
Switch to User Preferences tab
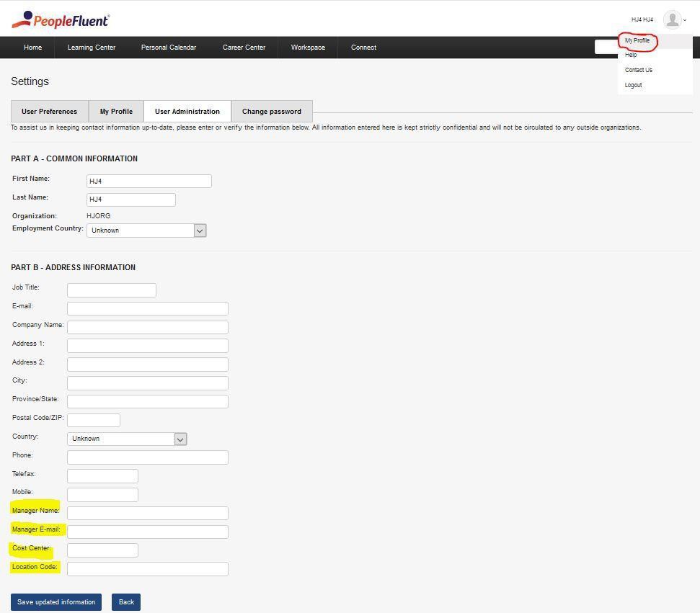50,111
